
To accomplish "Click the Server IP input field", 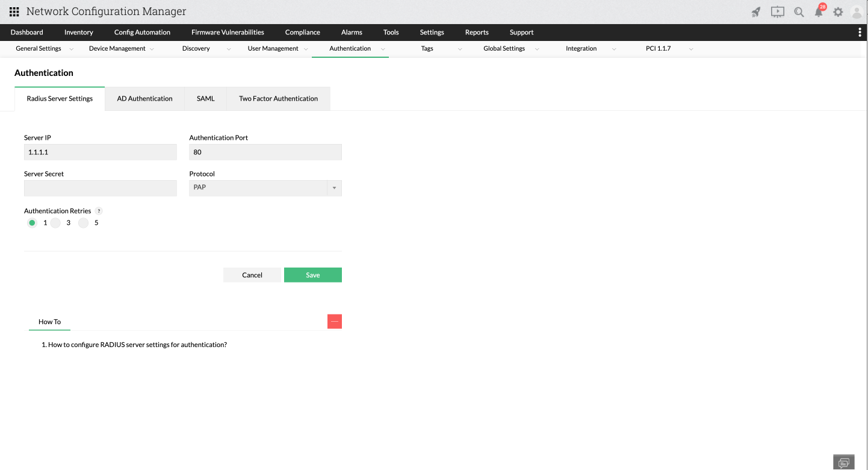I will [x=101, y=152].
